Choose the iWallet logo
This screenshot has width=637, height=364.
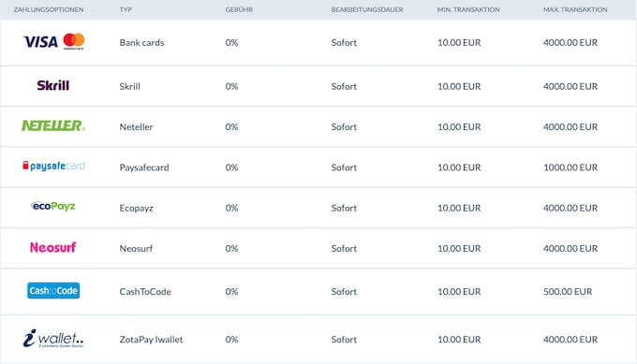(53, 339)
